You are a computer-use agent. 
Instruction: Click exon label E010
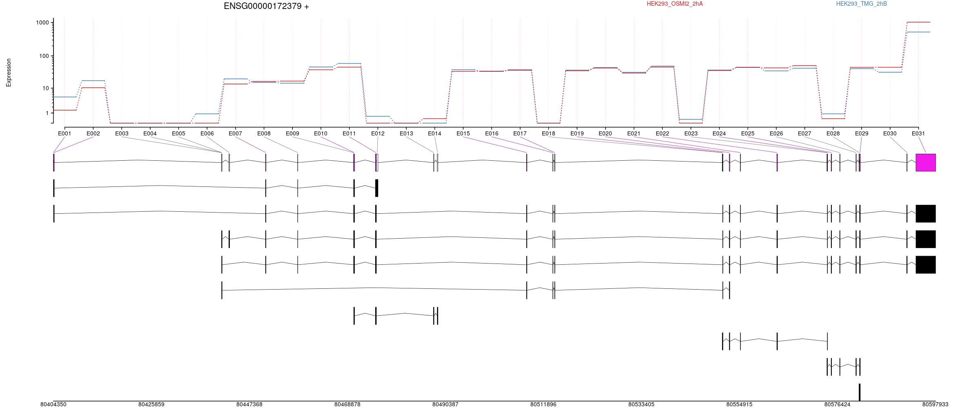pos(321,133)
